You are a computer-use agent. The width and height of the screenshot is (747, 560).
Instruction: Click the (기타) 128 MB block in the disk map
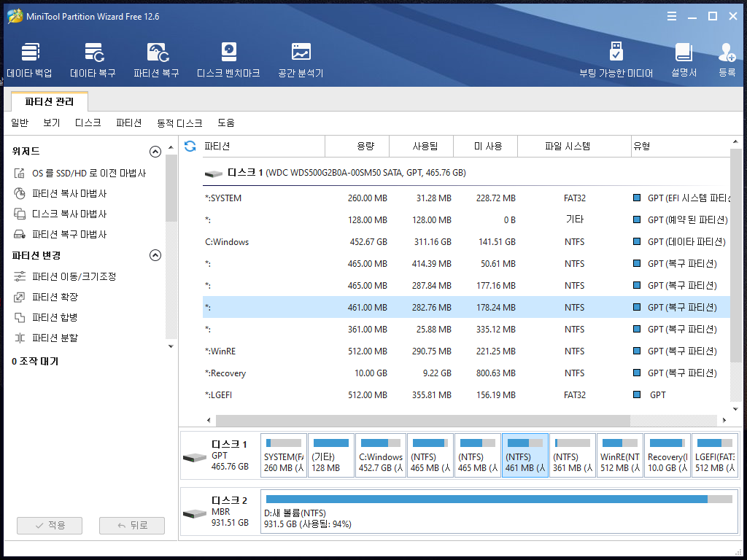click(x=331, y=456)
